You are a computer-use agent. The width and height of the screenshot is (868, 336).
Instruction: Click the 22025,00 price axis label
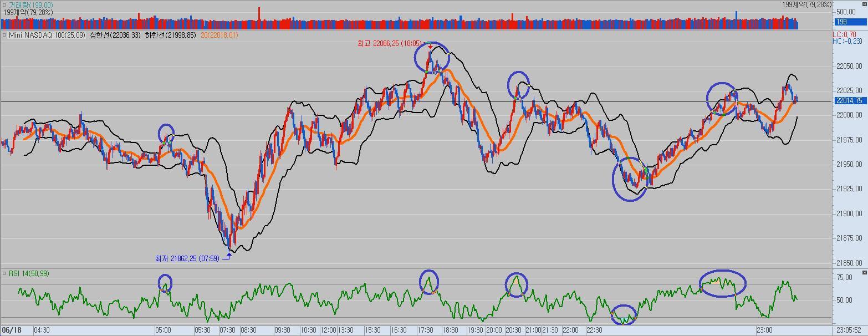[x=850, y=90]
